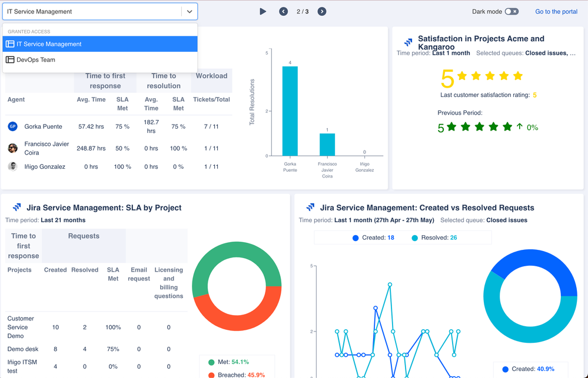Click the Jira icon on Created vs Resolved panel
Image resolution: width=588 pixels, height=378 pixels.
tap(310, 207)
